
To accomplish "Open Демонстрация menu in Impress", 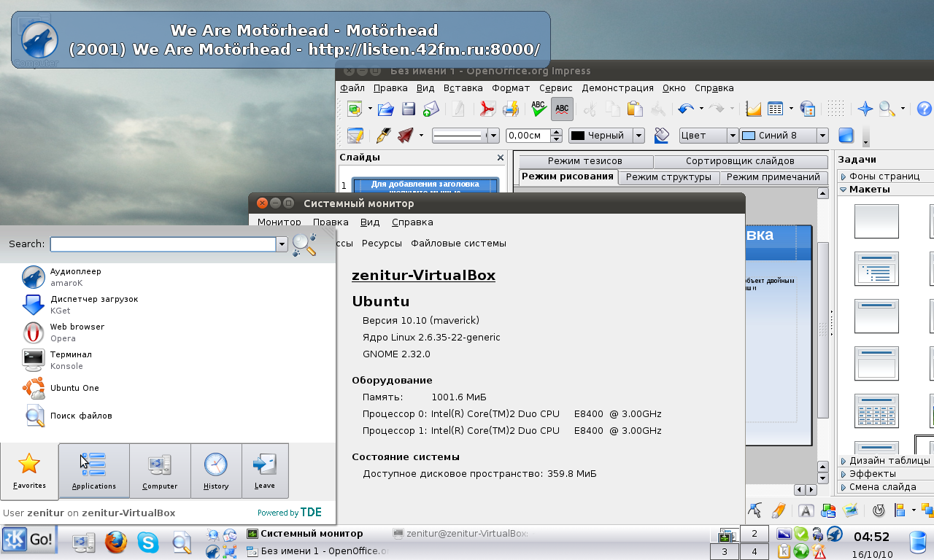I will 617,88.
